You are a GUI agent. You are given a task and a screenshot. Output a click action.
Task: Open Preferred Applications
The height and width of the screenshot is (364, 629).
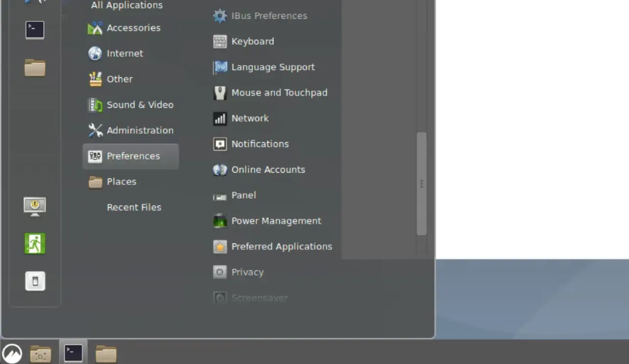(282, 247)
